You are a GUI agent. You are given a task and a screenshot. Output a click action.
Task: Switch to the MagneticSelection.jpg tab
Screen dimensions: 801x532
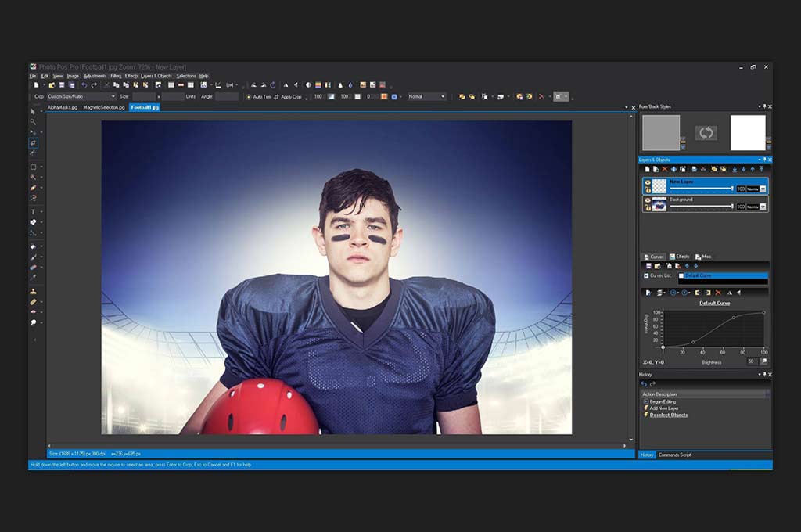[104, 107]
